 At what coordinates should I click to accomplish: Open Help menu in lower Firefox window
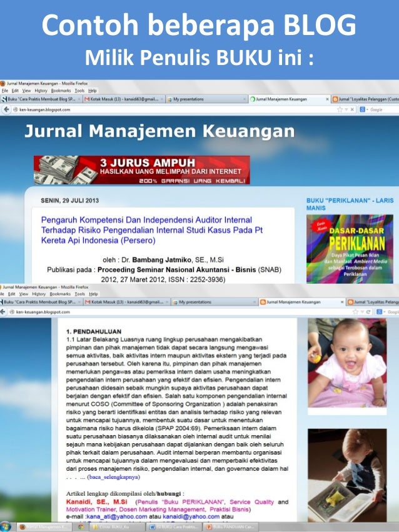pyautogui.click(x=93, y=294)
